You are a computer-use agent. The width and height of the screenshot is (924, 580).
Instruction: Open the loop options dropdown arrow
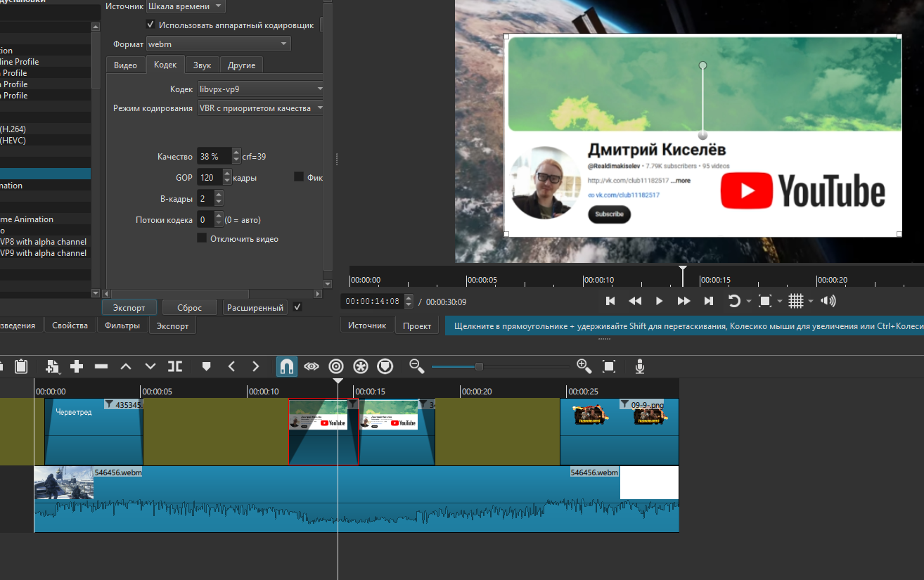pyautogui.click(x=748, y=302)
